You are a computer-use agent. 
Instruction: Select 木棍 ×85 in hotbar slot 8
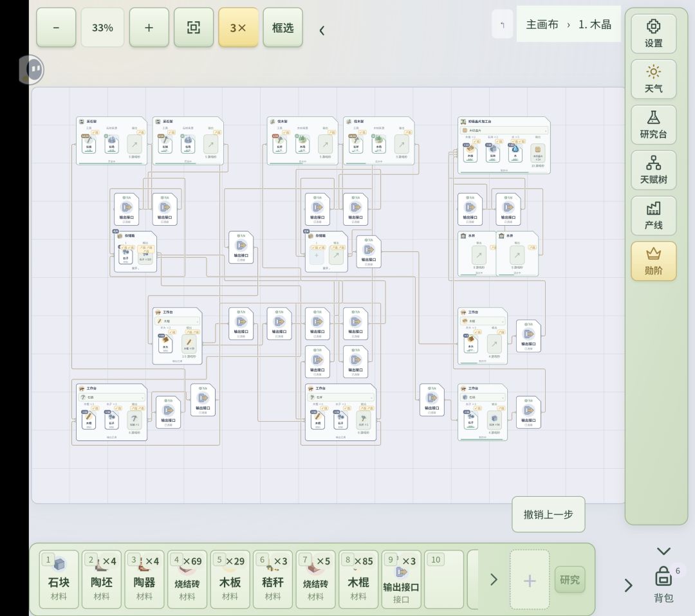(x=358, y=579)
